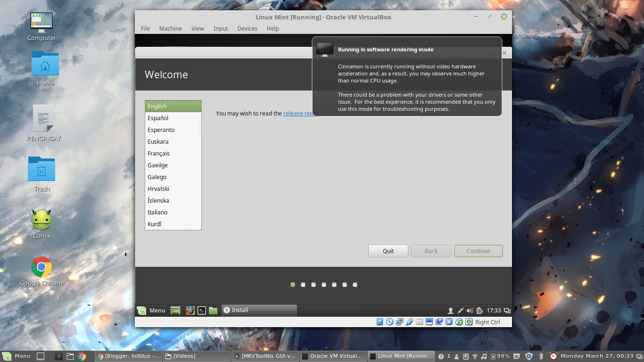Click the Back button in installer
Image resolution: width=644 pixels, height=362 pixels.
tap(431, 251)
